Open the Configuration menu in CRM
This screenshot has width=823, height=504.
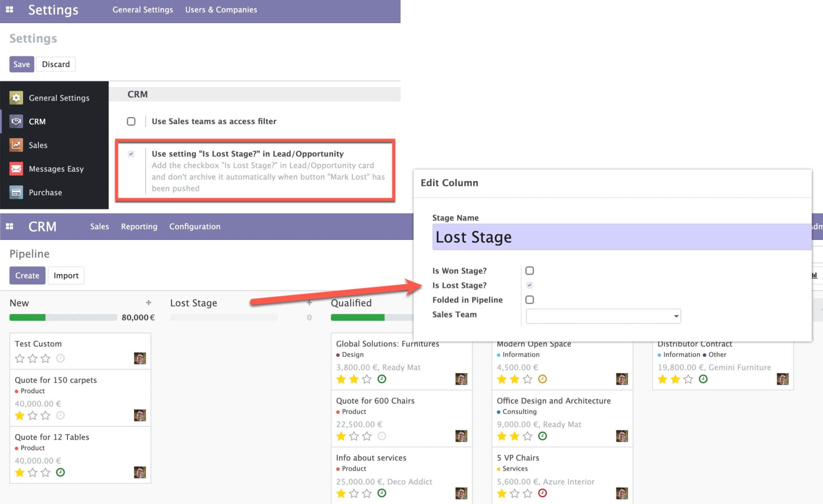(x=194, y=226)
